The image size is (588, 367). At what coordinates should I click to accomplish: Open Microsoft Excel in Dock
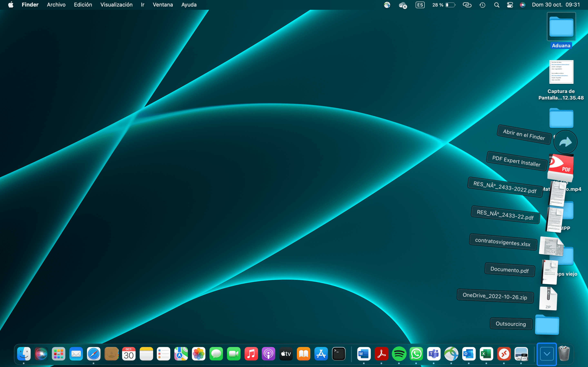(x=486, y=354)
